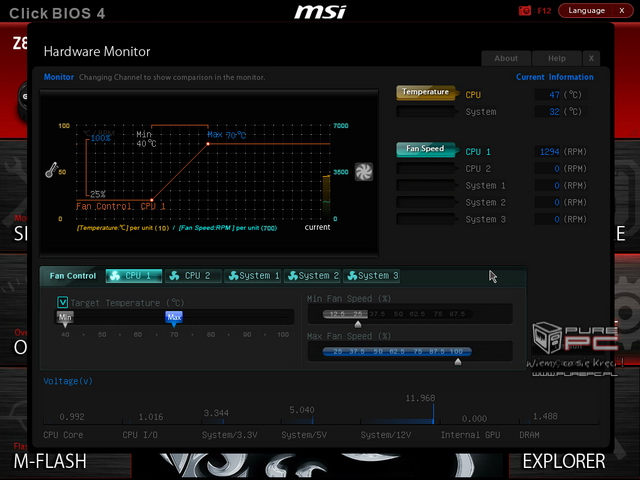Click the fan icon on System 3 tab
Screen dimensions: 640x480
(x=352, y=276)
